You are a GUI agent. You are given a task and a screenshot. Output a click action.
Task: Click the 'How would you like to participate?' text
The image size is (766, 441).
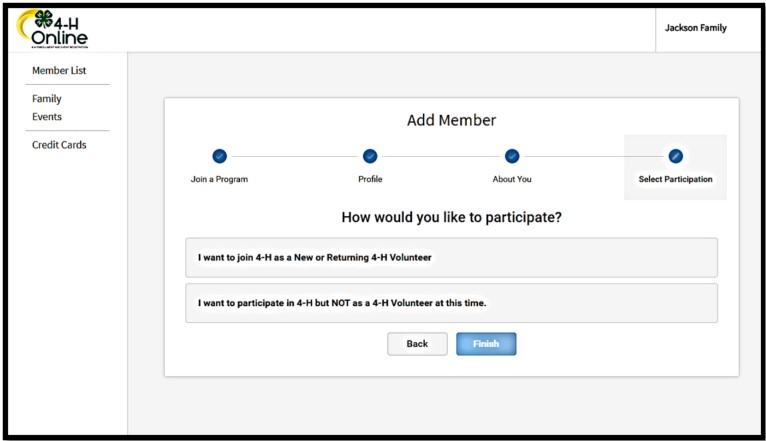[x=451, y=217]
